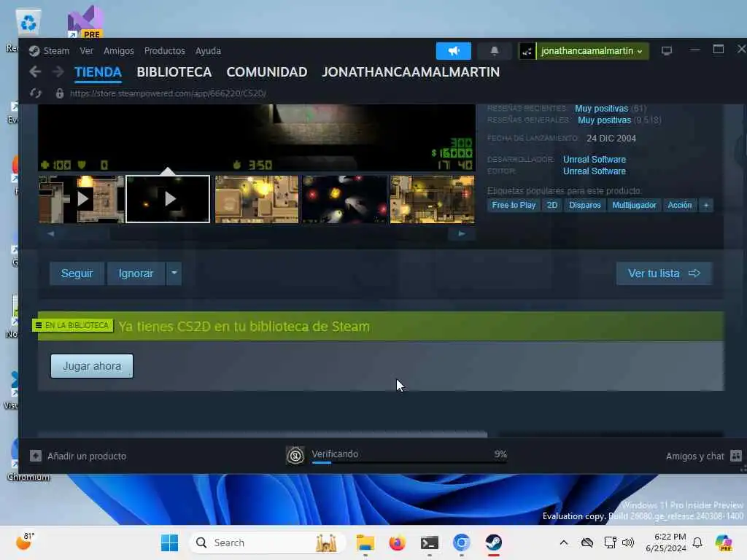Screen dimensions: 747x560
Task: Click the Jugar ahora button
Action: (x=92, y=366)
